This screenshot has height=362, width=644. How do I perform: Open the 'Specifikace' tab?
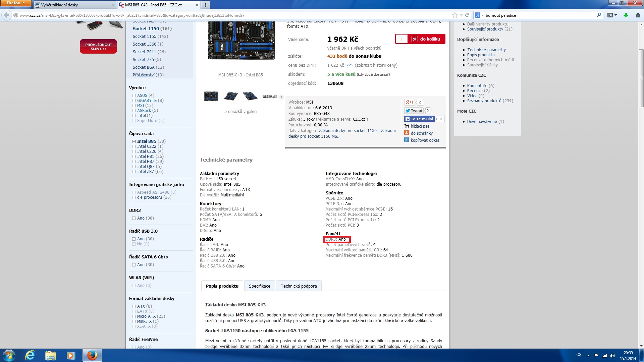pos(259,286)
